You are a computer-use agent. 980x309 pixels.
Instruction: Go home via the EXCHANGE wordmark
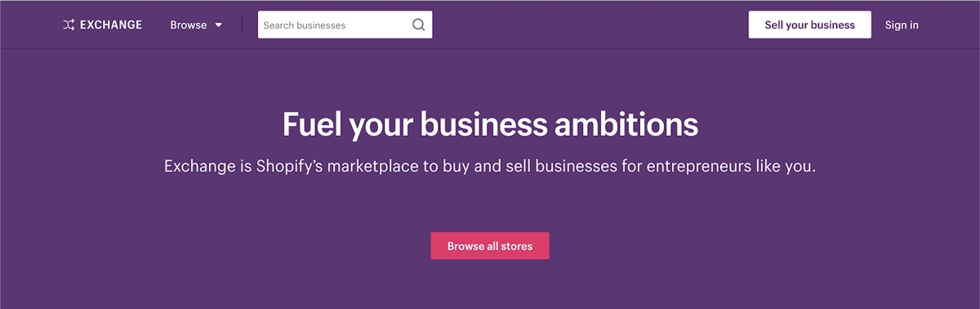point(111,25)
